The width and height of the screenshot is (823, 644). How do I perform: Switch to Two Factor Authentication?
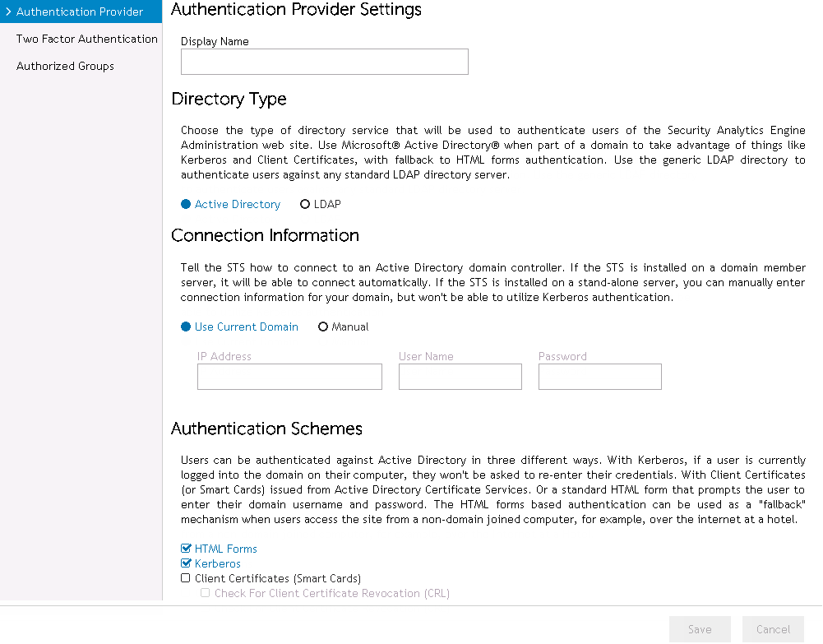(86, 39)
